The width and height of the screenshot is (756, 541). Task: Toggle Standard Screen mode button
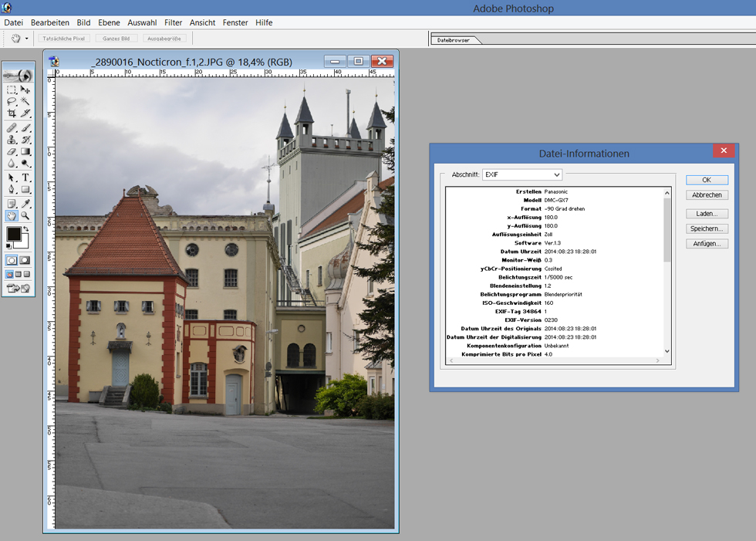point(10,274)
